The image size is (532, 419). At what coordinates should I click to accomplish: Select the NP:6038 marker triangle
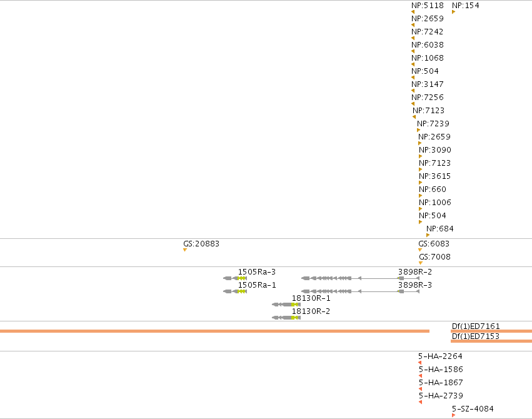413,51
